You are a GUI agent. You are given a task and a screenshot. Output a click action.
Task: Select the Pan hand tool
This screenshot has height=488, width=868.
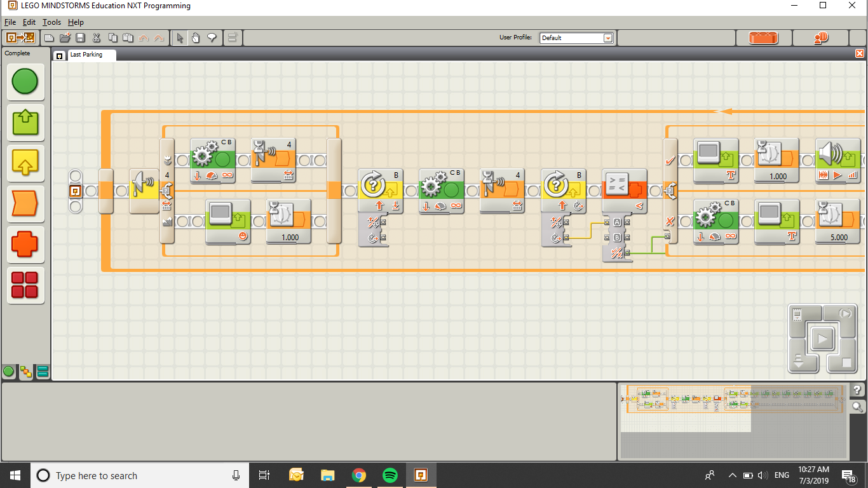pos(196,38)
